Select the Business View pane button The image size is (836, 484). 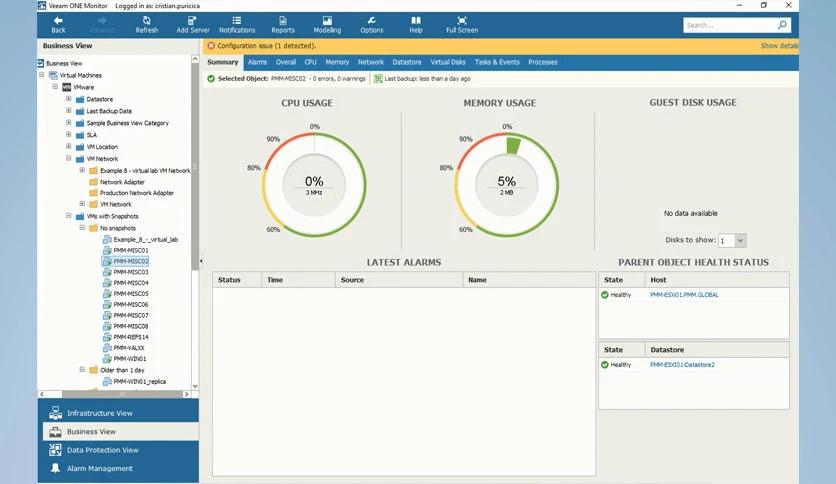[x=120, y=431]
